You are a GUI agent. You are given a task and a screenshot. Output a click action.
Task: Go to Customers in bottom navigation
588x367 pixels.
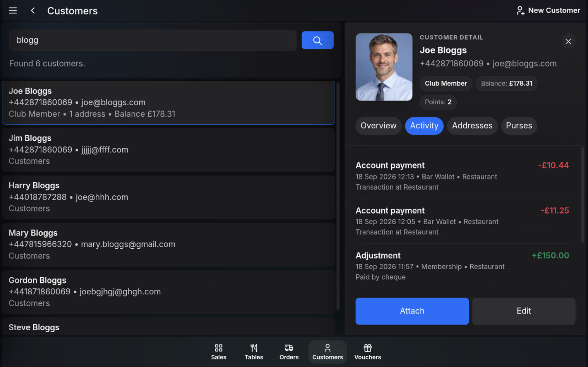point(327,352)
